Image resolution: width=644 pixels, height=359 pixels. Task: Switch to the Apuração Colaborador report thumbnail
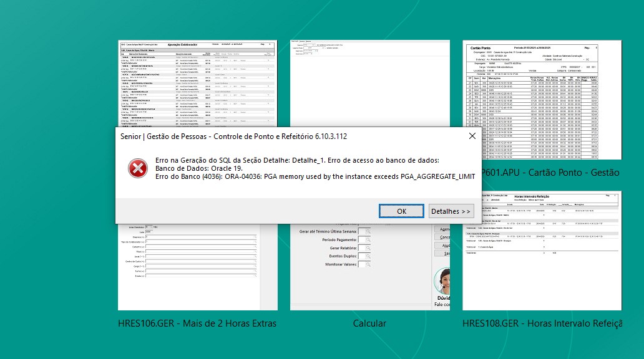(198, 84)
